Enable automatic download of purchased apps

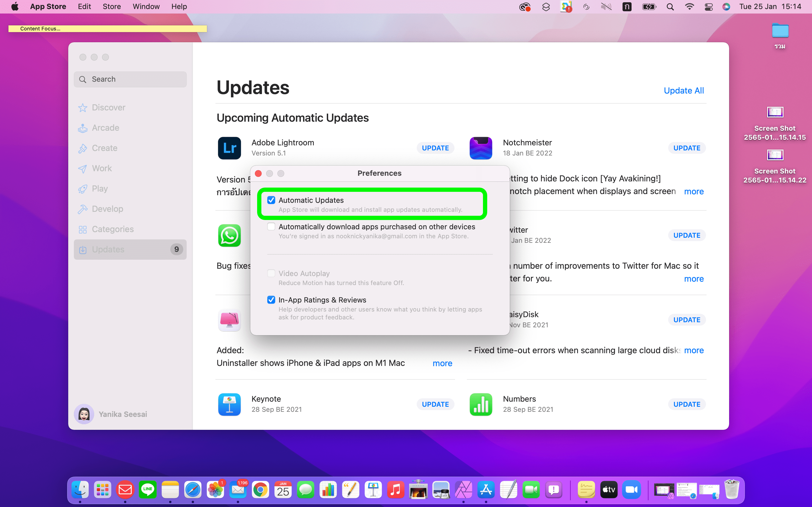click(271, 227)
